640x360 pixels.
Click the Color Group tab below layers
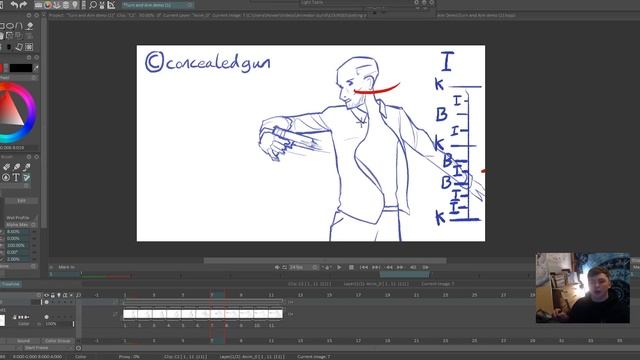pos(57,341)
